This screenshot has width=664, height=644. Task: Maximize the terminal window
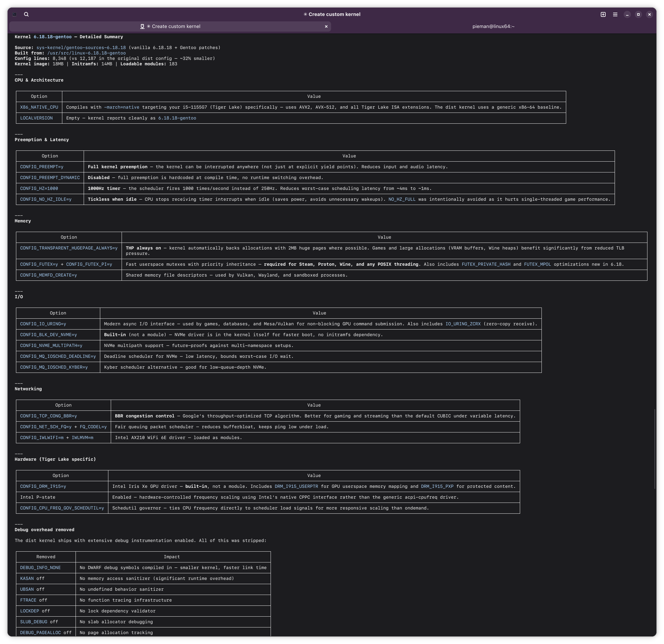coord(638,14)
